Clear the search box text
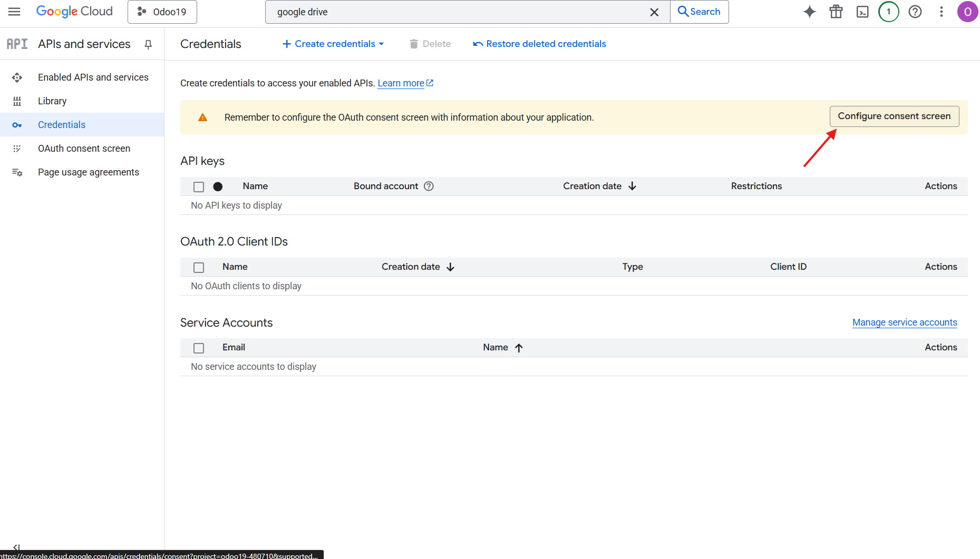Image resolution: width=980 pixels, height=559 pixels. [654, 12]
